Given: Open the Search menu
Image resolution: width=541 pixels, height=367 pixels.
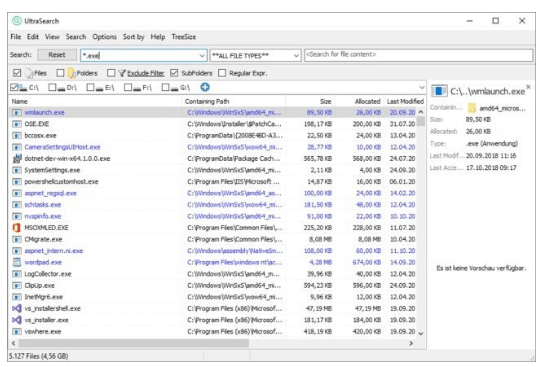Looking at the screenshot, I should (x=76, y=37).
